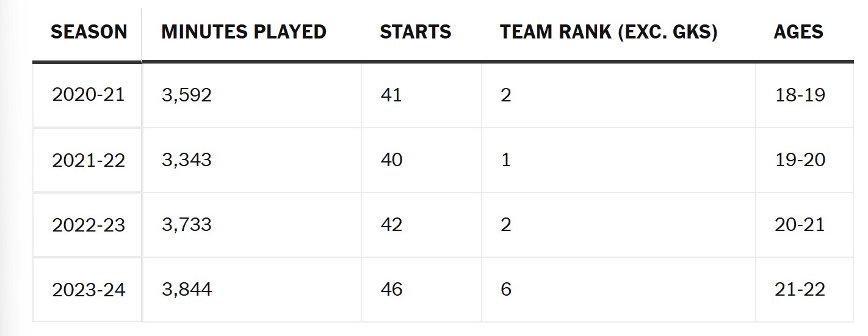Click the TEAM RANK (EXC. GKS) header
Screen dimensions: 868x336
click(x=609, y=32)
